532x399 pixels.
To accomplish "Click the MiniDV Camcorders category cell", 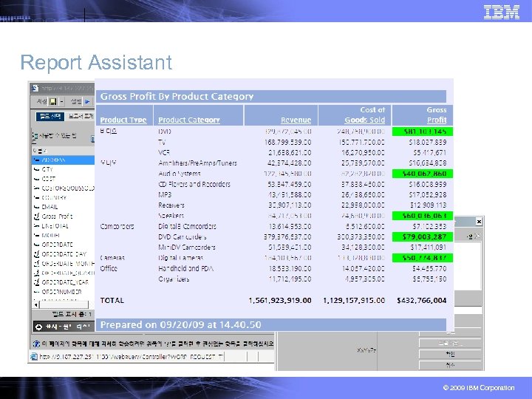I will pyautogui.click(x=187, y=248).
